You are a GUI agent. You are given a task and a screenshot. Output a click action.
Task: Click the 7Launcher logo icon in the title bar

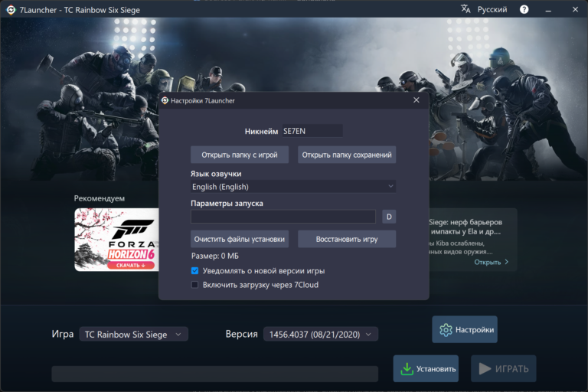tap(11, 10)
